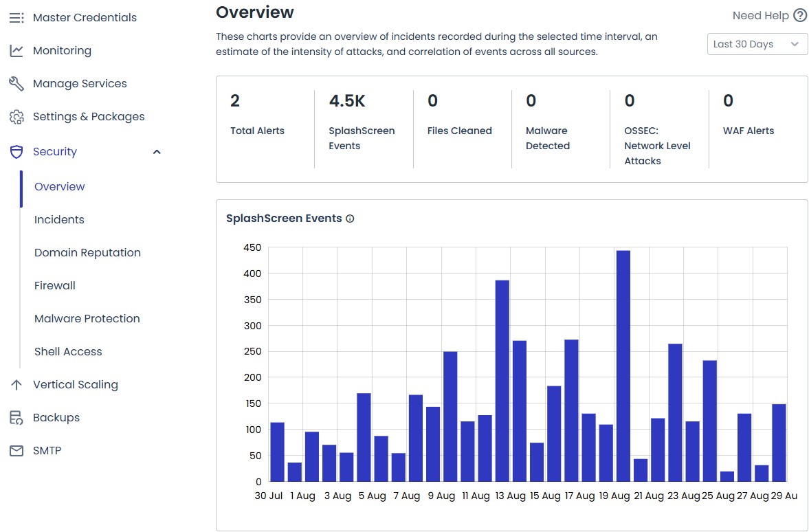
Task: Collapse the Security section chevron
Action: pyautogui.click(x=157, y=151)
